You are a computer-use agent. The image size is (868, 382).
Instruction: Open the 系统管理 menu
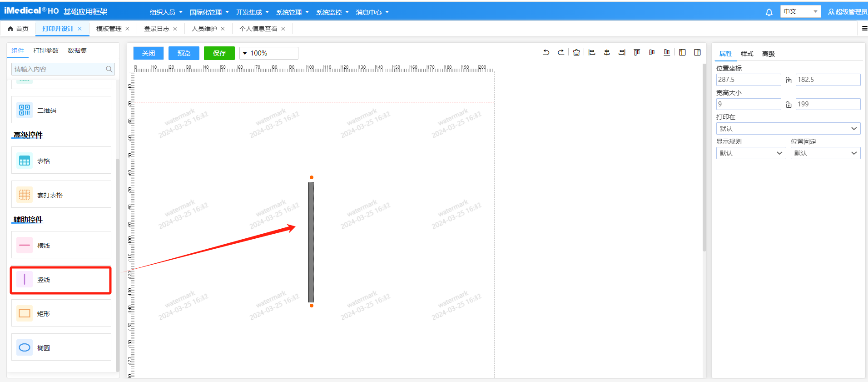pyautogui.click(x=292, y=12)
